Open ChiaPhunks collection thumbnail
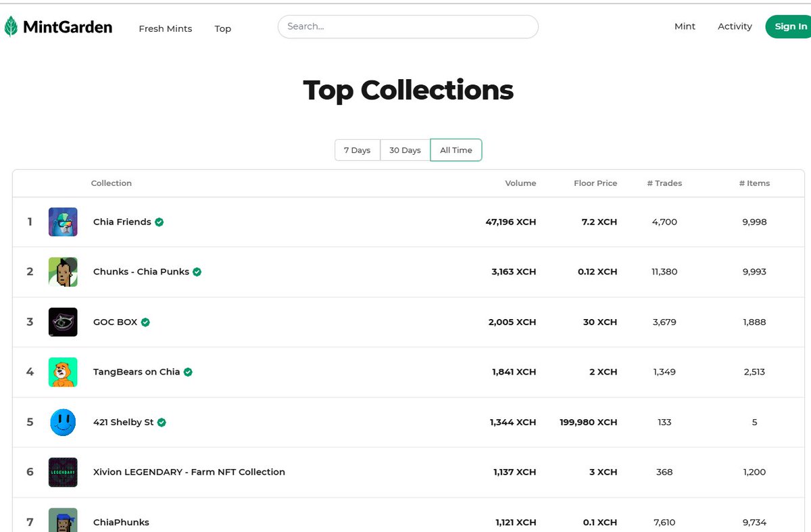The image size is (811, 532). [x=63, y=520]
